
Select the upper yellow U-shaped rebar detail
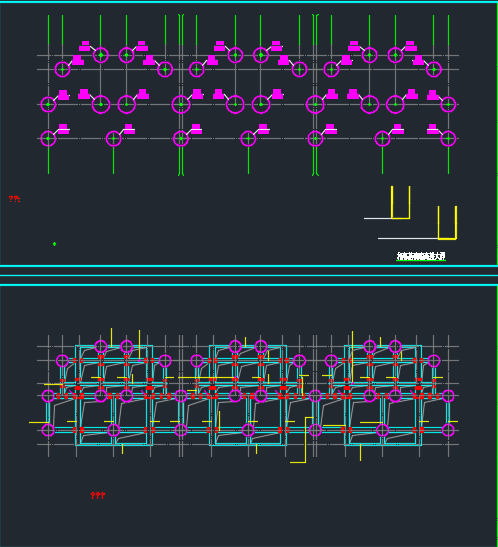click(400, 202)
